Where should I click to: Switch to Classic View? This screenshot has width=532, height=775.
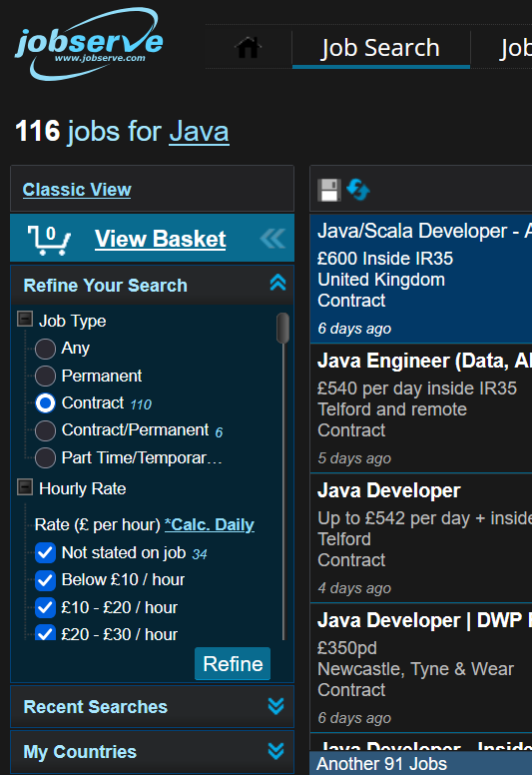[77, 190]
